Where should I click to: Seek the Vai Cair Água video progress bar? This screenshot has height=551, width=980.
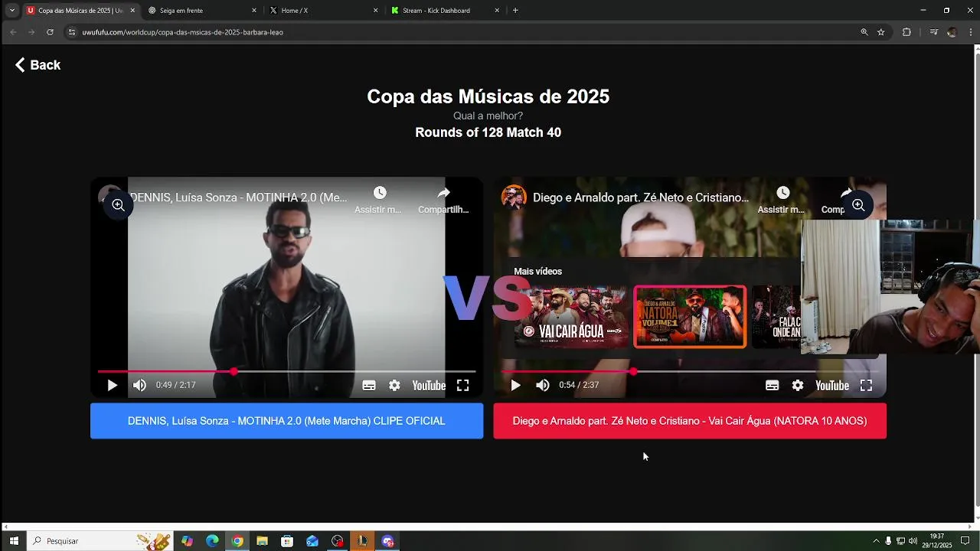pyautogui.click(x=689, y=371)
